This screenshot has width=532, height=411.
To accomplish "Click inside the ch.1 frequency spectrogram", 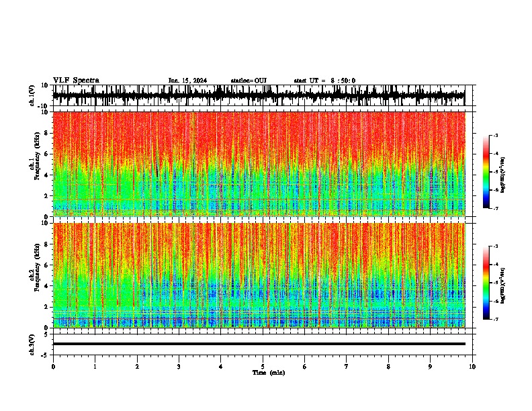I will pyautogui.click(x=259, y=164).
